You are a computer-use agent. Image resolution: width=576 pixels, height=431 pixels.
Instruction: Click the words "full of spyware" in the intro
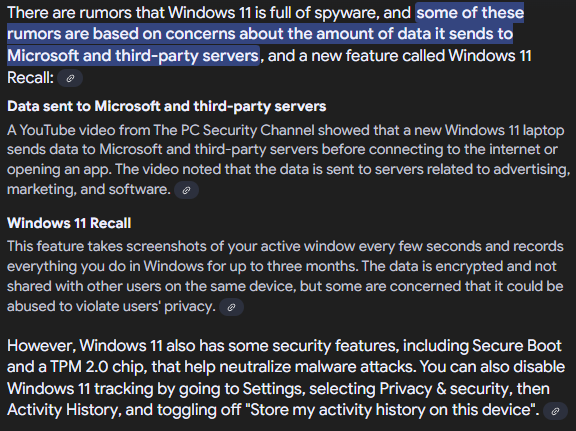pyautogui.click(x=324, y=13)
